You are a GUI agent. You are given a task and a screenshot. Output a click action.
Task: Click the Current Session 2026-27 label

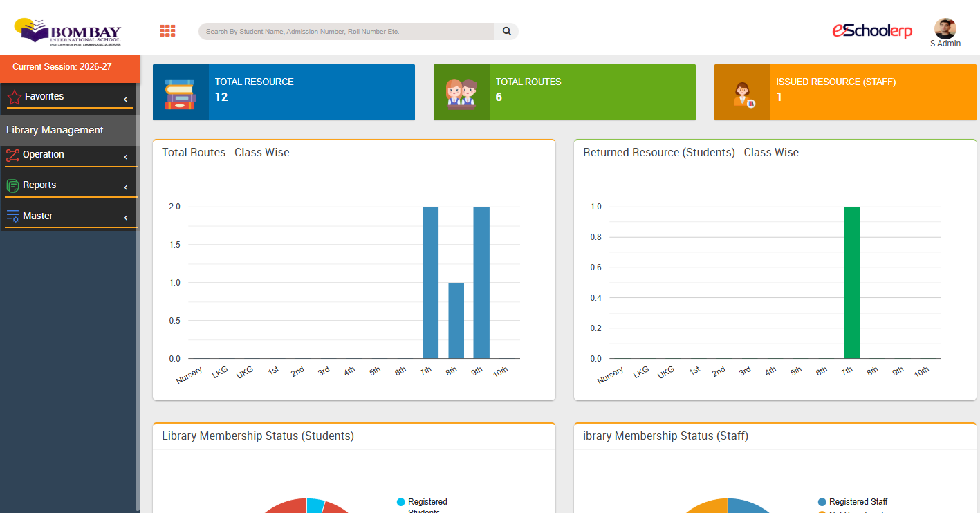click(x=62, y=67)
